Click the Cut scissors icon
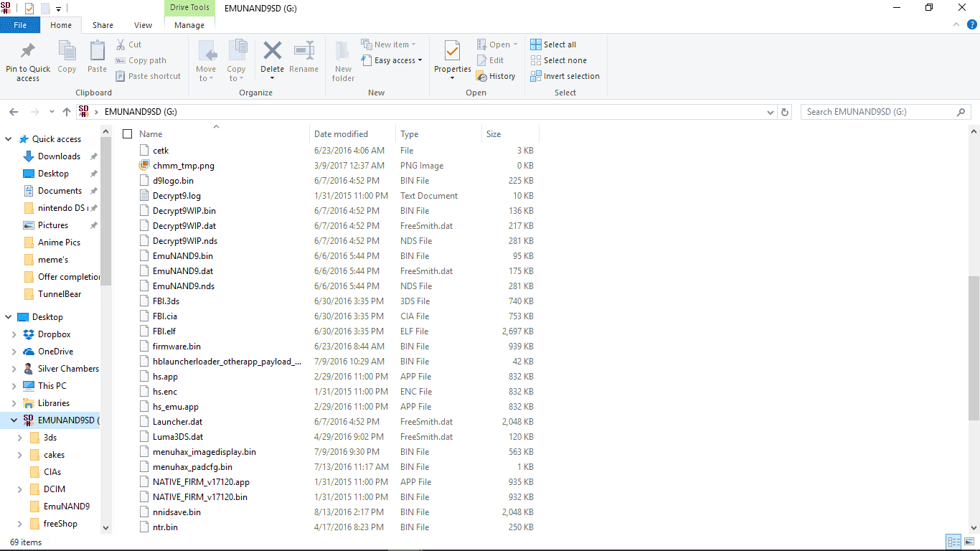The height and width of the screenshot is (551, 980). pyautogui.click(x=121, y=44)
